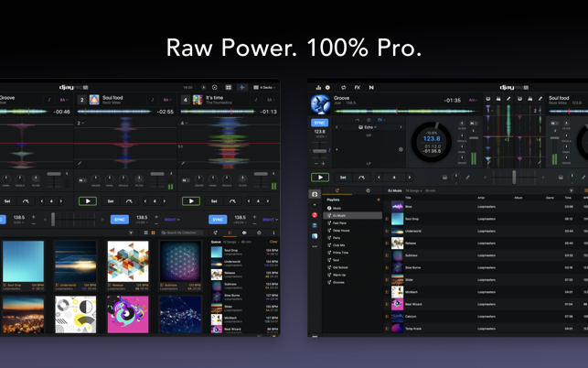Screen dimensions: 588x368
Task: Increase loop length on deck 2 with right arrow
Action: tap(165, 201)
